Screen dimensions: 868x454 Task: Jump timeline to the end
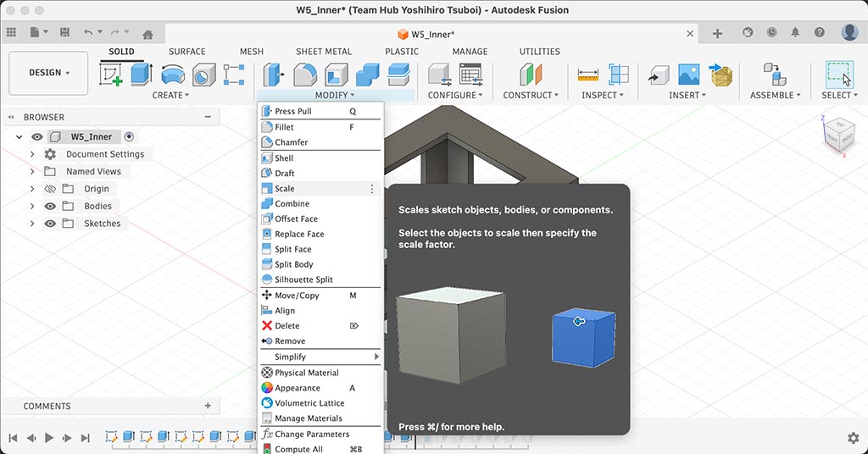(x=85, y=438)
